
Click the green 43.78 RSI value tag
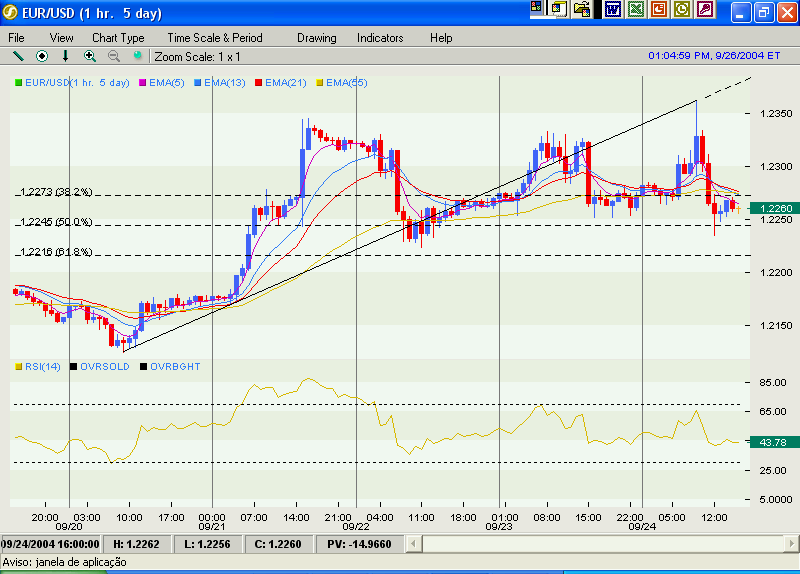[776, 442]
